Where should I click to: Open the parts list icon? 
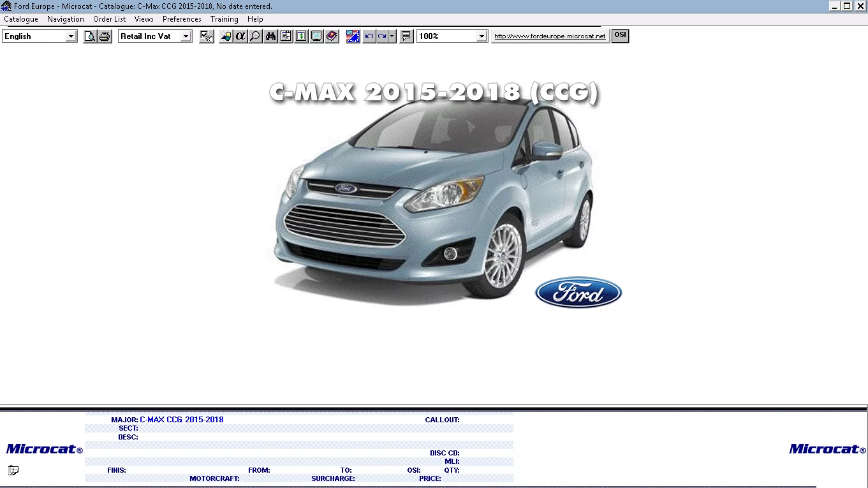coord(286,36)
